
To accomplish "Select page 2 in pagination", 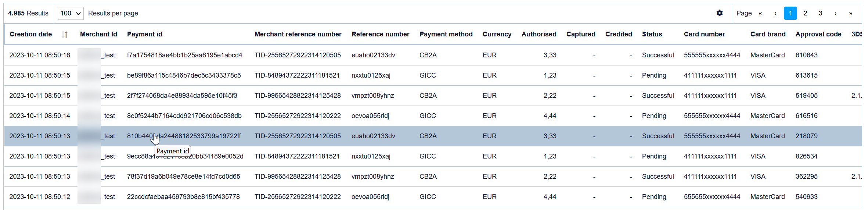I will (x=805, y=13).
